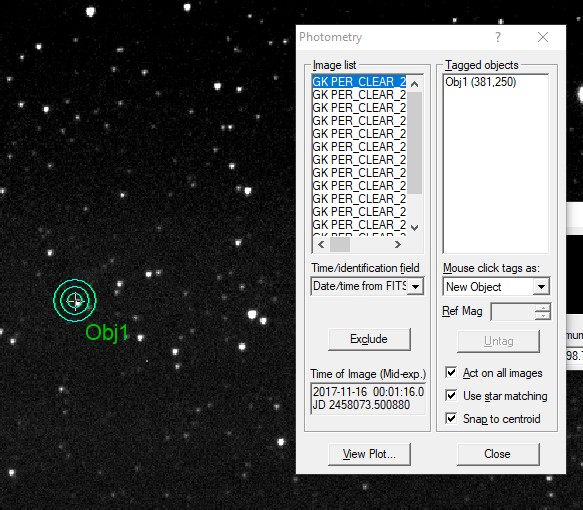583x510 pixels.
Task: Close the Photometry dialog with the X
Action: coord(543,37)
